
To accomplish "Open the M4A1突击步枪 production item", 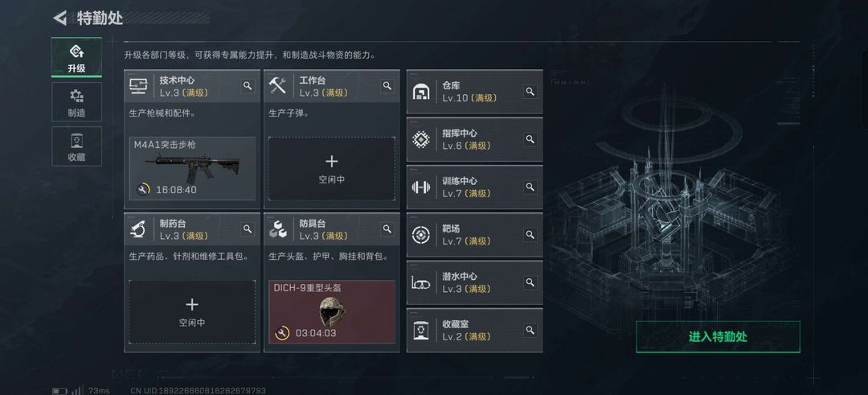I will point(192,168).
